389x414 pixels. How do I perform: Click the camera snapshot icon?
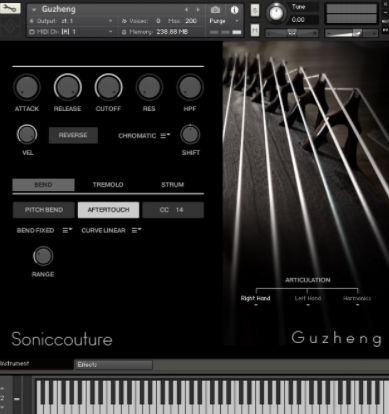click(x=215, y=10)
